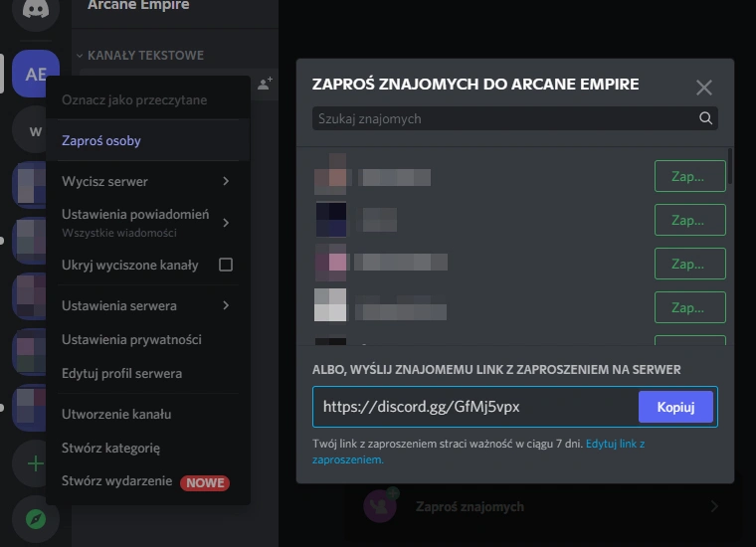This screenshot has width=756, height=547.
Task: Click the friends list scrollbar
Action: click(x=730, y=166)
